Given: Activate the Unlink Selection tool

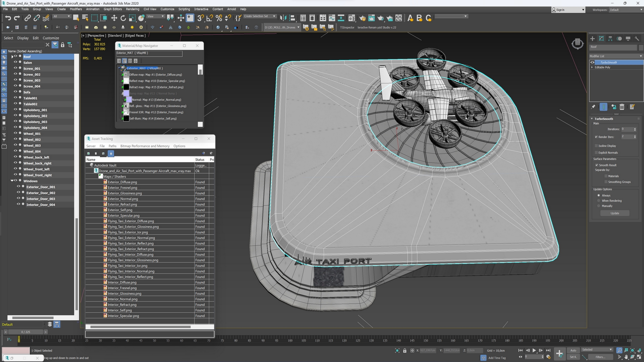Looking at the screenshot, I should 37,18.
